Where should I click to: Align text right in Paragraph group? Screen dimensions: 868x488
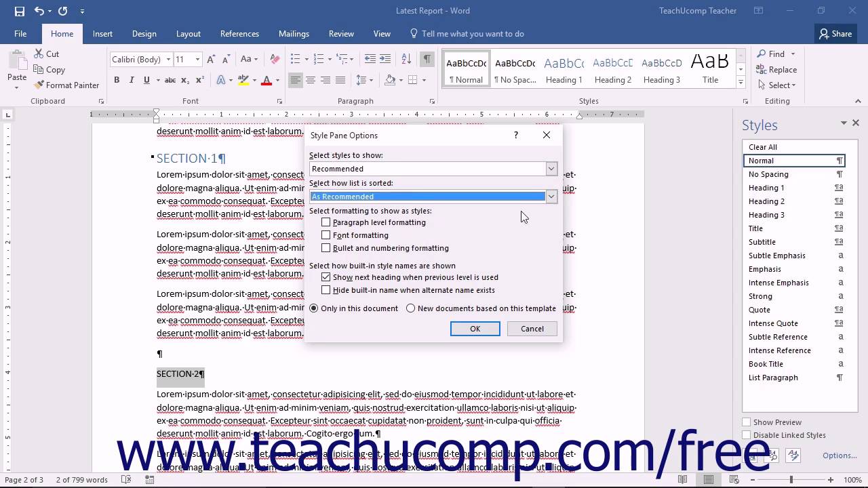click(325, 80)
